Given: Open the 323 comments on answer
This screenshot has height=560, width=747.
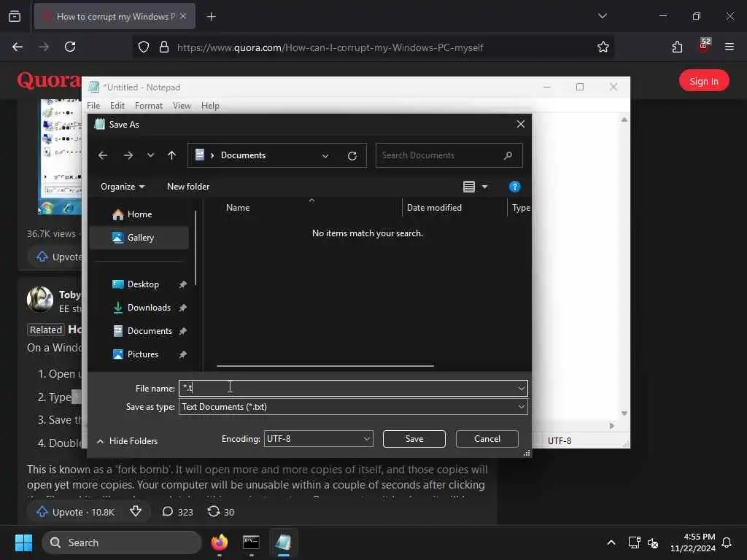Looking at the screenshot, I should click(177, 512).
